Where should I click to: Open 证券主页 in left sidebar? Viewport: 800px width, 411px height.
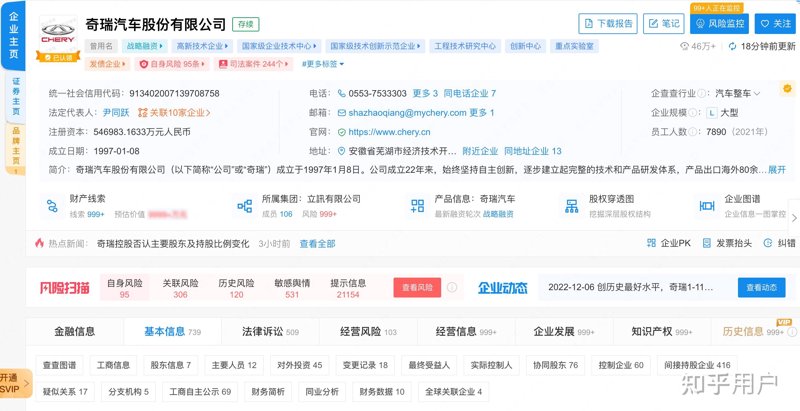16,96
